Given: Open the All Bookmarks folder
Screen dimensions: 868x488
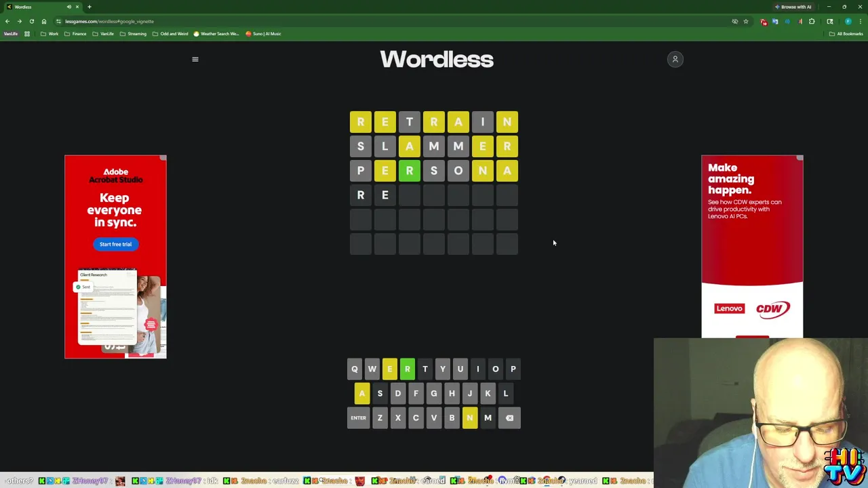Looking at the screenshot, I should click(x=846, y=34).
